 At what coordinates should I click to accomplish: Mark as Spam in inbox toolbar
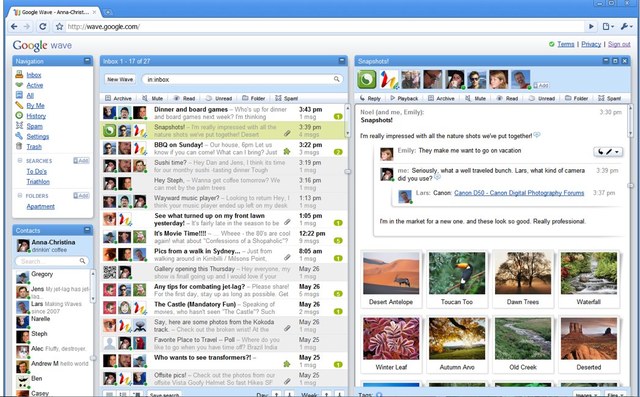287,98
